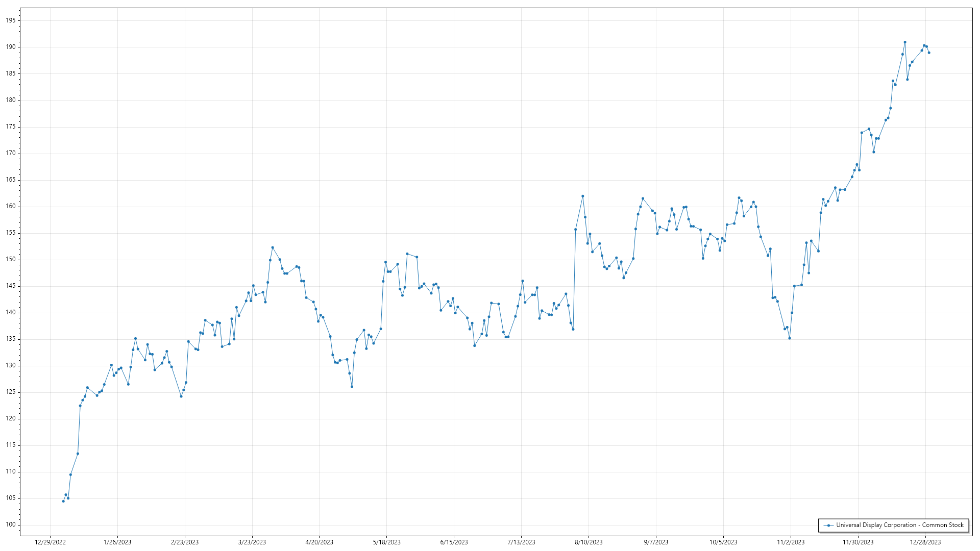The width and height of the screenshot is (980, 551).
Task: Select the 8/10/2023 date tick label
Action: point(589,542)
